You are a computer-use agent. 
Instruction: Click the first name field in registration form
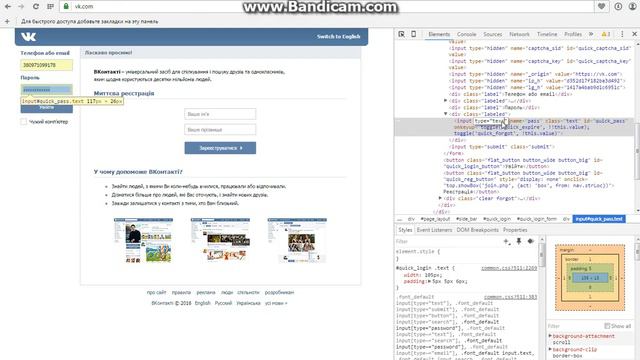(220, 114)
